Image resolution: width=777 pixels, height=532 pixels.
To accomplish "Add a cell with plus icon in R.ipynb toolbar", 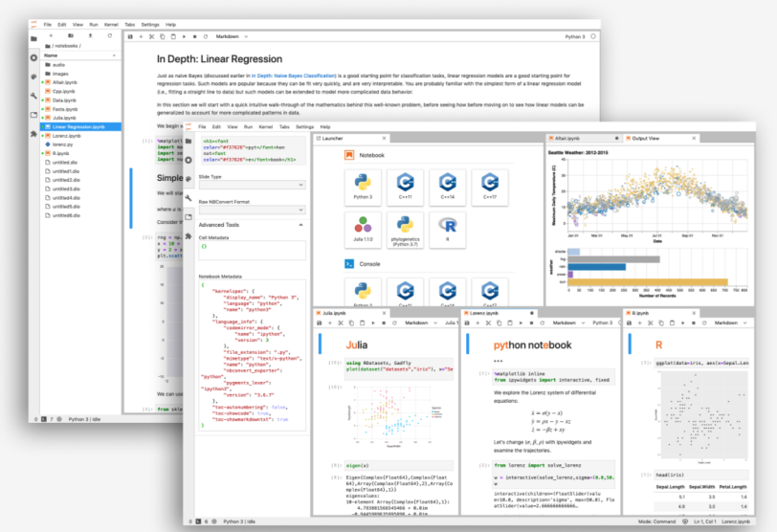I will pos(640,323).
